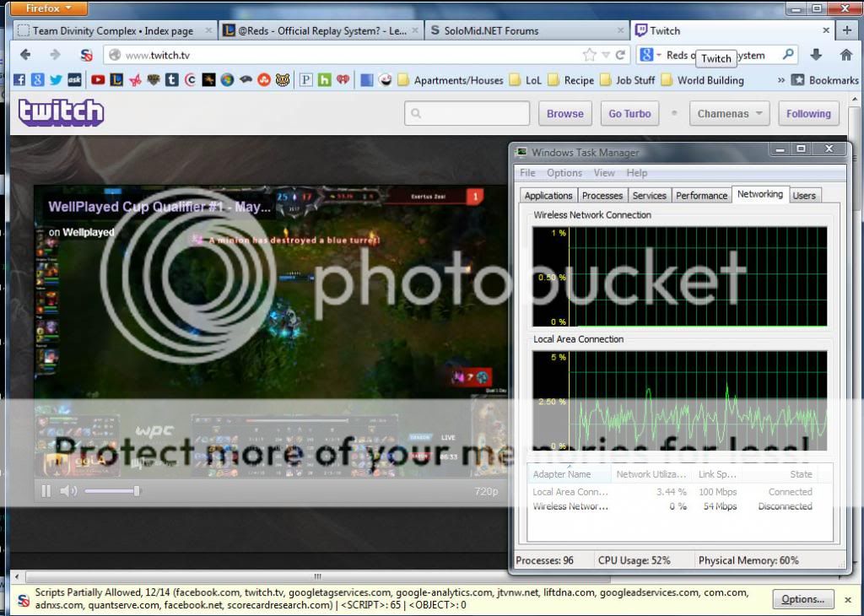
Task: Click the NoScript Options button
Action: click(x=802, y=599)
